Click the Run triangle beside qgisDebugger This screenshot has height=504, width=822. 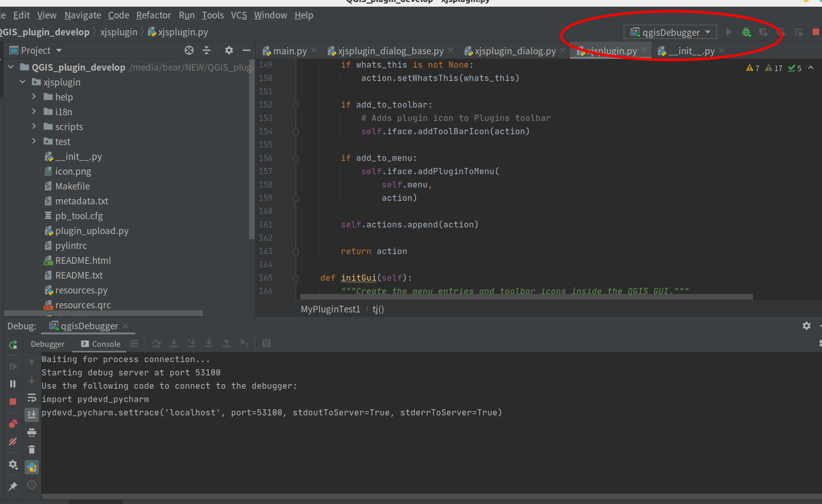click(x=729, y=32)
